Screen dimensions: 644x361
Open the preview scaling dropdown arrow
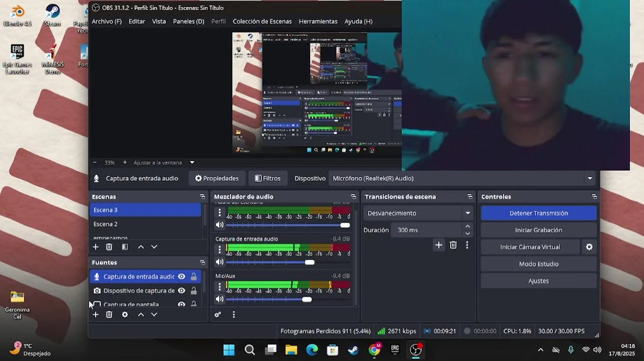point(192,162)
